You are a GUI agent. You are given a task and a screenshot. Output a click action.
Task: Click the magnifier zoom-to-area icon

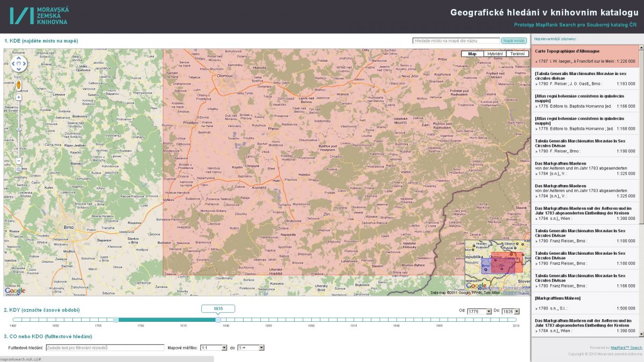coord(19,169)
